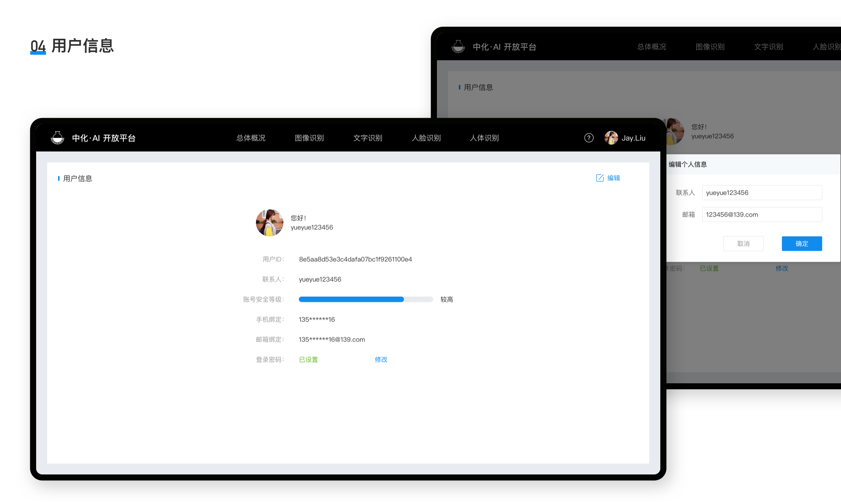Confirm with the blue 确定 button

(802, 243)
